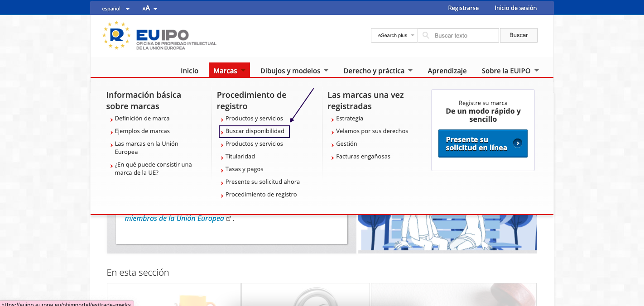Click the Registrarse link
Viewport: 644px width, 306px height.
pyautogui.click(x=463, y=8)
